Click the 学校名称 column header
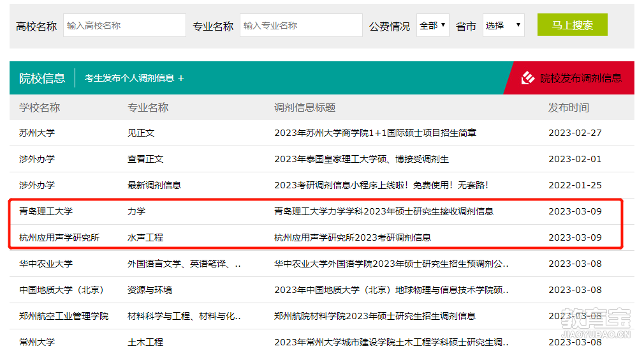Image resolution: width=644 pixels, height=353 pixels. point(40,108)
